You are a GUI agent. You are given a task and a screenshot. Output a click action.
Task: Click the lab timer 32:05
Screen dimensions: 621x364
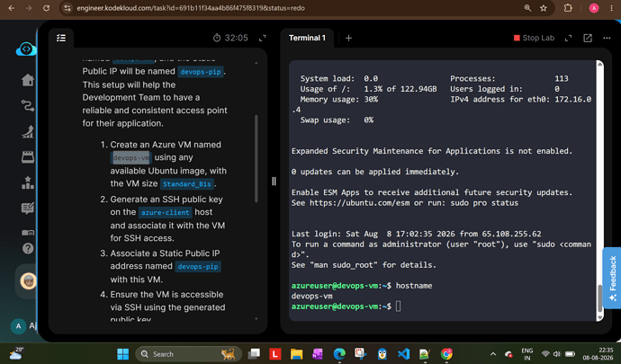pos(230,38)
